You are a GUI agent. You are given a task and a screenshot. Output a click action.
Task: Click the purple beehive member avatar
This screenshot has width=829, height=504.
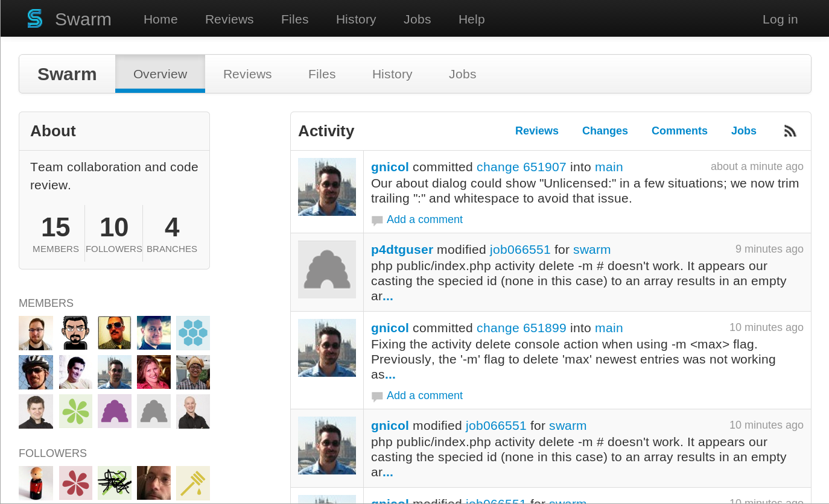(115, 411)
